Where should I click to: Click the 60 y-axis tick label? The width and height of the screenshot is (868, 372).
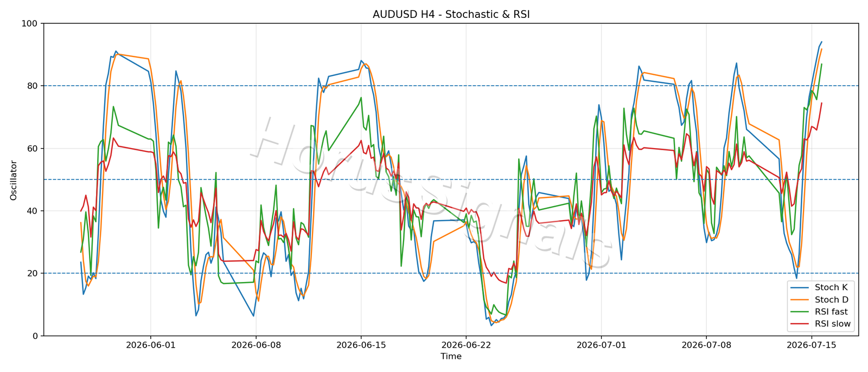pyautogui.click(x=33, y=149)
